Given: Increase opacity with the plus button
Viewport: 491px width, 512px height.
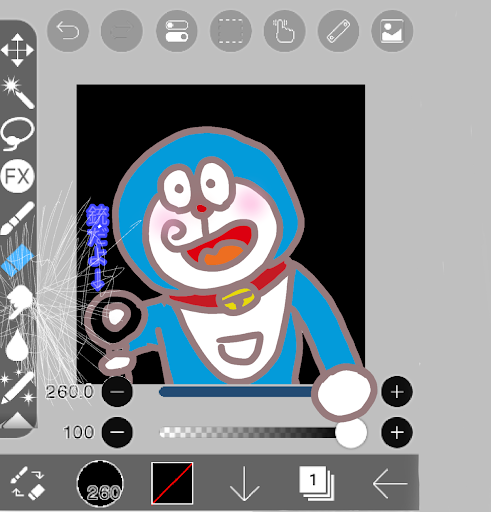Looking at the screenshot, I should pyautogui.click(x=397, y=432).
